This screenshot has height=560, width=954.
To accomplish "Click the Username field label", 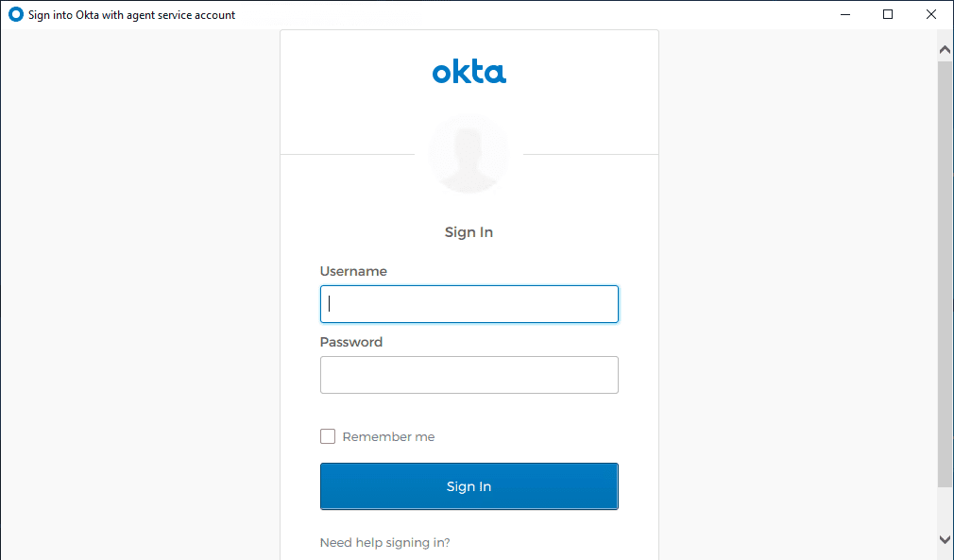I will tap(353, 271).
